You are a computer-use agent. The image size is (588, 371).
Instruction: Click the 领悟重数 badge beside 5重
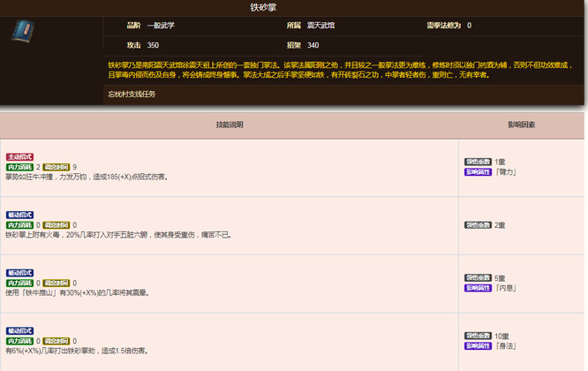coord(479,278)
